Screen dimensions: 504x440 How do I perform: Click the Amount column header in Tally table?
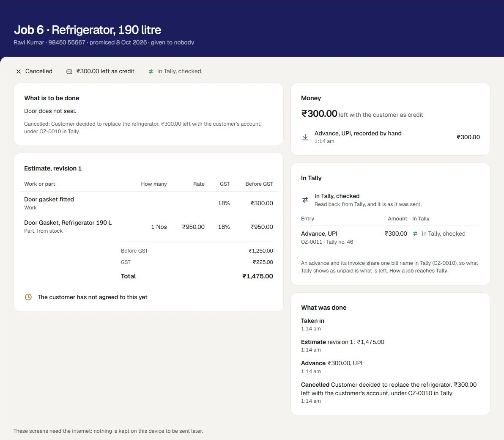(x=397, y=219)
